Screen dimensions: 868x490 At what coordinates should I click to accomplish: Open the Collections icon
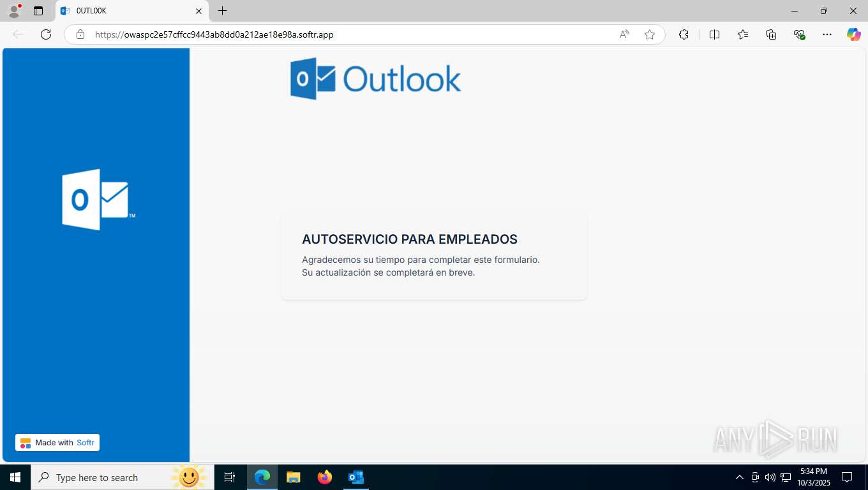[771, 34]
